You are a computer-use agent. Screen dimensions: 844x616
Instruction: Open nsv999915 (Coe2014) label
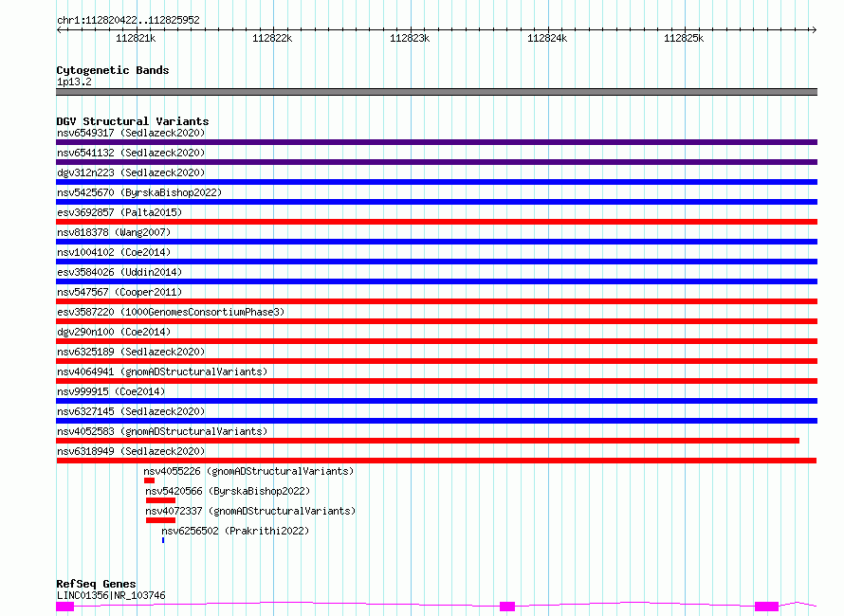111,391
